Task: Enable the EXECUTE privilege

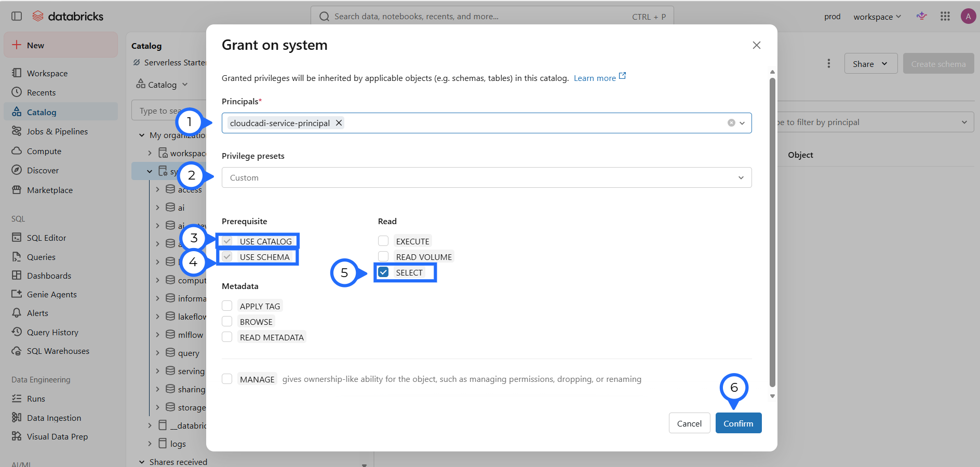Action: pos(383,241)
